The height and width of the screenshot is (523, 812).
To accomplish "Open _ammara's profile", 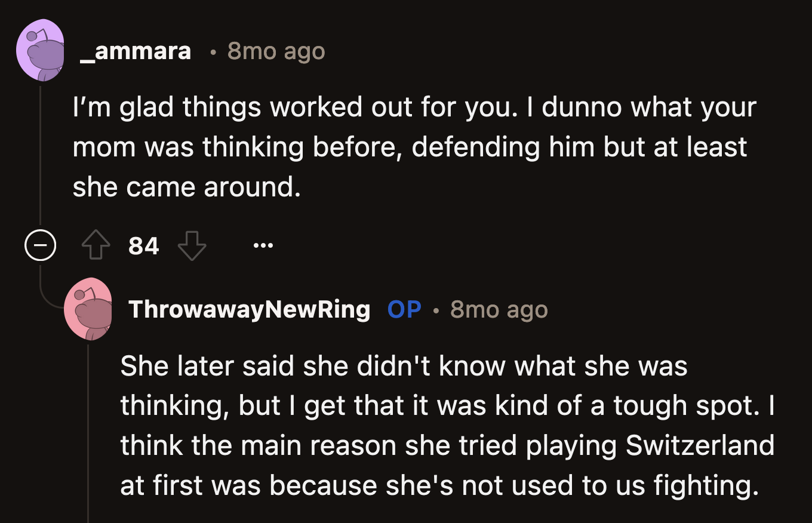I will click(135, 51).
